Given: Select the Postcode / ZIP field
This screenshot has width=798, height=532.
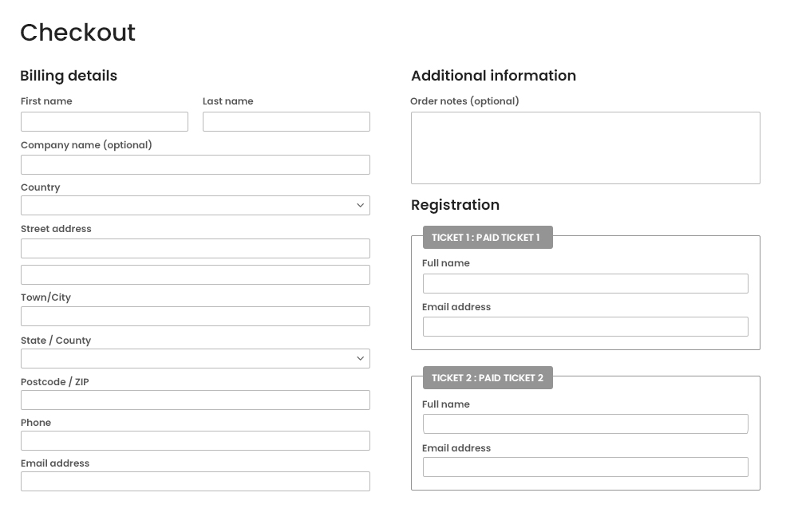Looking at the screenshot, I should pyautogui.click(x=196, y=400).
